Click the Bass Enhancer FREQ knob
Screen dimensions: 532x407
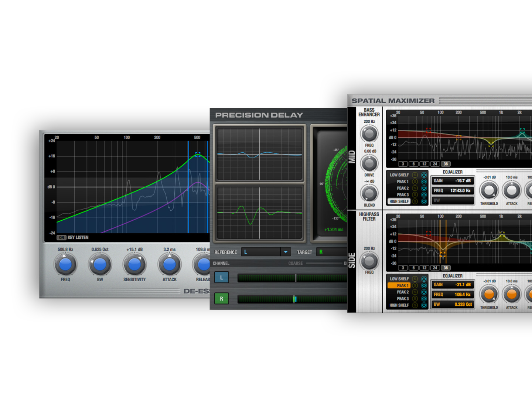(x=369, y=134)
